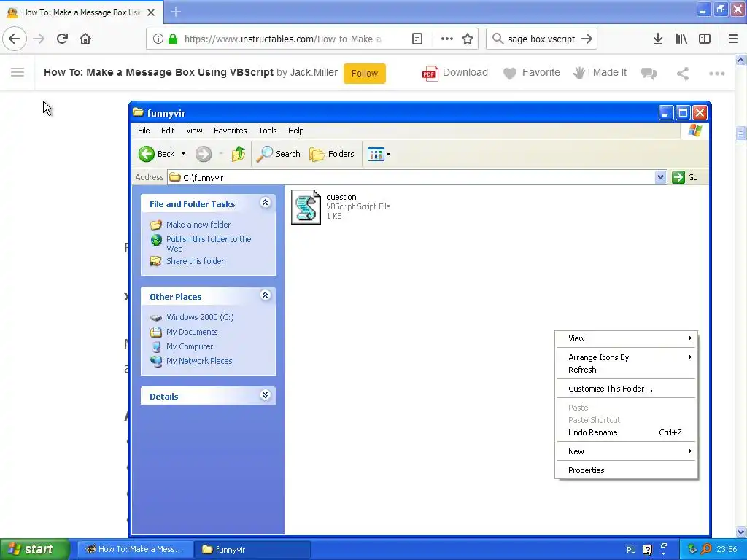Click PL language indicator in taskbar
This screenshot has height=560, width=747.
[x=631, y=550]
